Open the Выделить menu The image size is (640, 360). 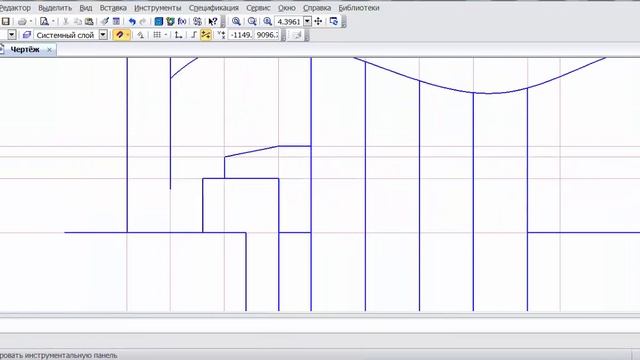(x=55, y=8)
